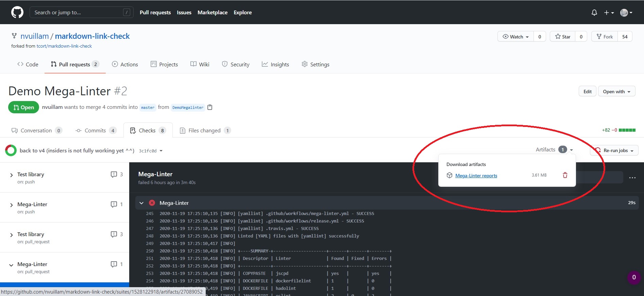This screenshot has width=644, height=296.
Task: Star the markdown-link-check repository
Action: pos(563,37)
